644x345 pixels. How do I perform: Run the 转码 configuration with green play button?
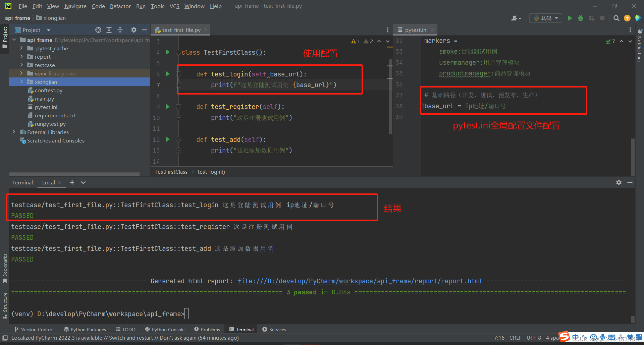570,18
